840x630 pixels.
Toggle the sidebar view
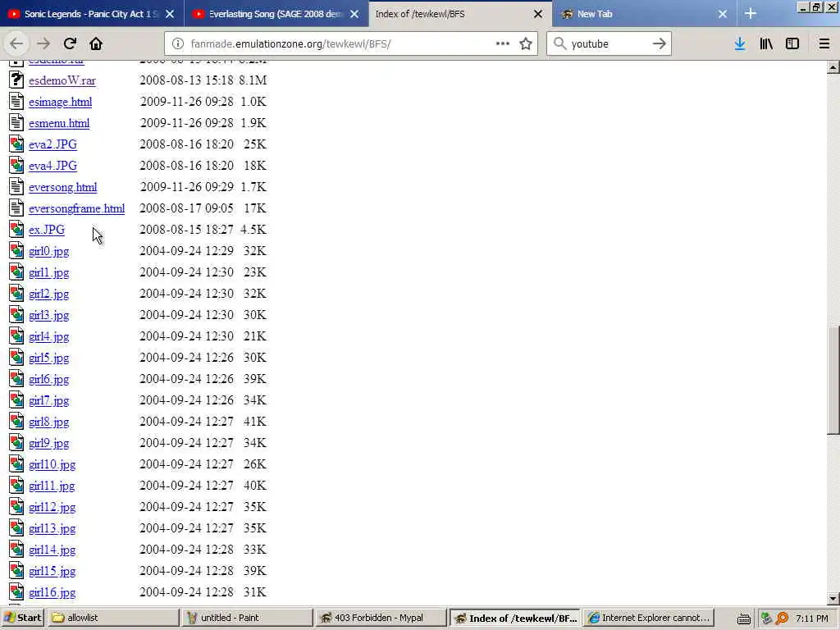pos(792,44)
